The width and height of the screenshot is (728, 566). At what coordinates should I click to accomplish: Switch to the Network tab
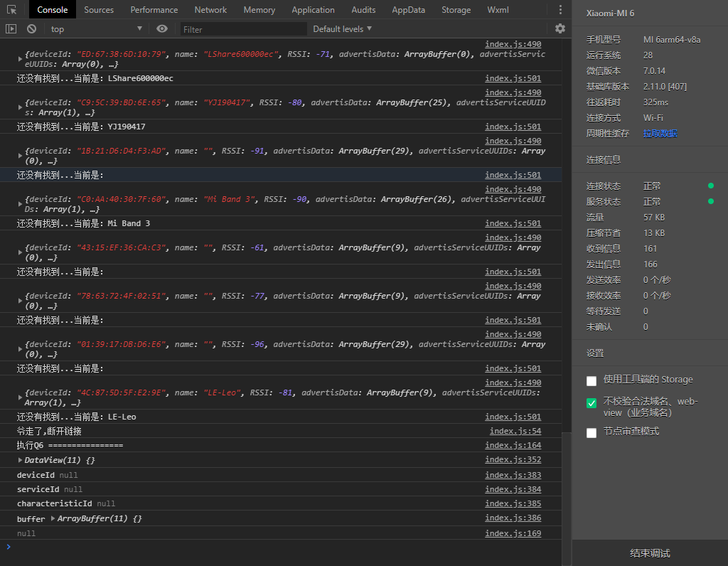click(x=210, y=10)
